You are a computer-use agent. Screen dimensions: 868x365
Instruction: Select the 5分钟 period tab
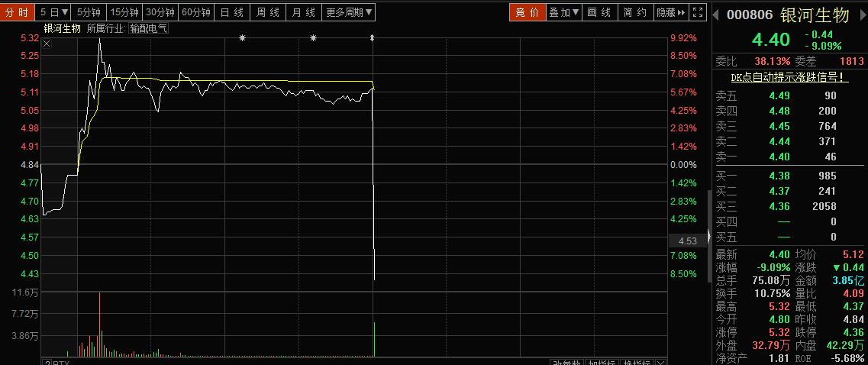(89, 12)
